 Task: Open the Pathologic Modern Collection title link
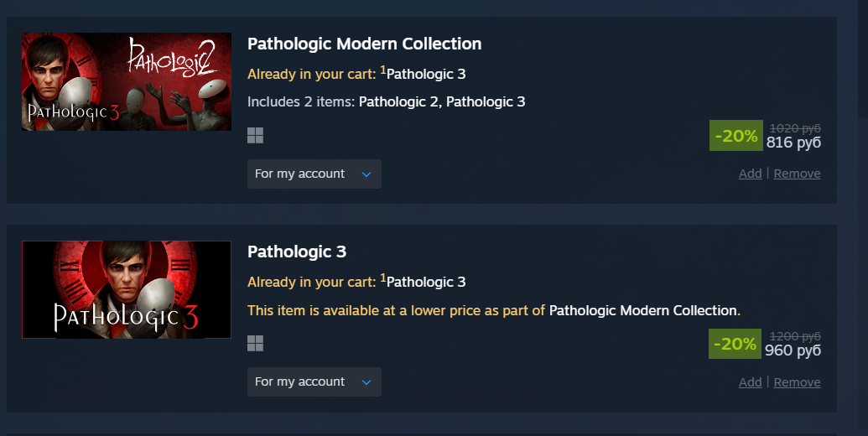(364, 44)
